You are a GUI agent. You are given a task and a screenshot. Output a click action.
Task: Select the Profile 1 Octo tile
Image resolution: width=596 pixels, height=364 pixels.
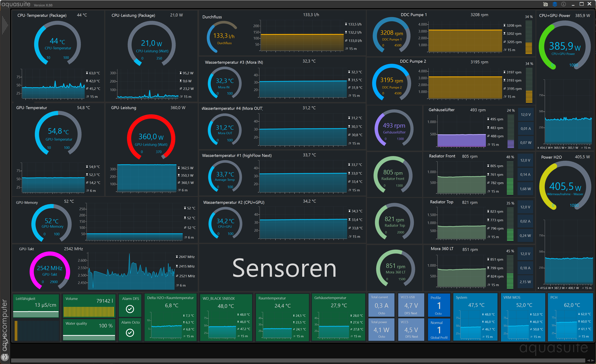pyautogui.click(x=439, y=305)
